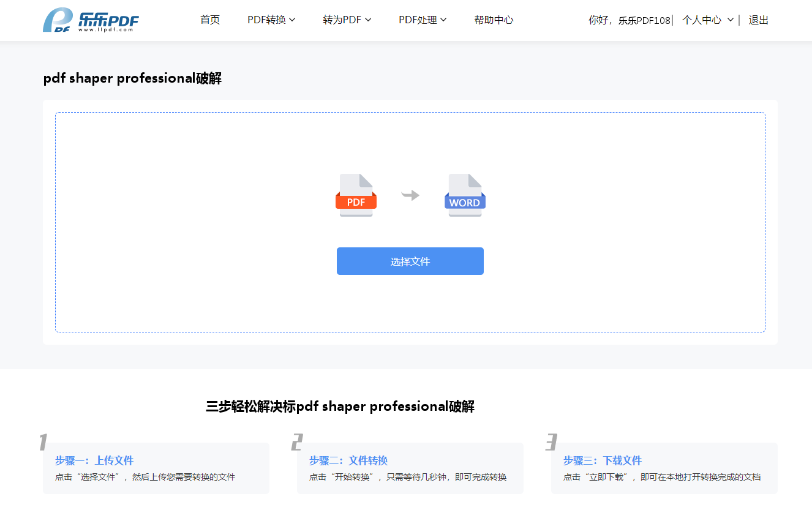The height and width of the screenshot is (510, 812).
Task: Expand the 个人中心 dropdown arrow
Action: (731, 20)
